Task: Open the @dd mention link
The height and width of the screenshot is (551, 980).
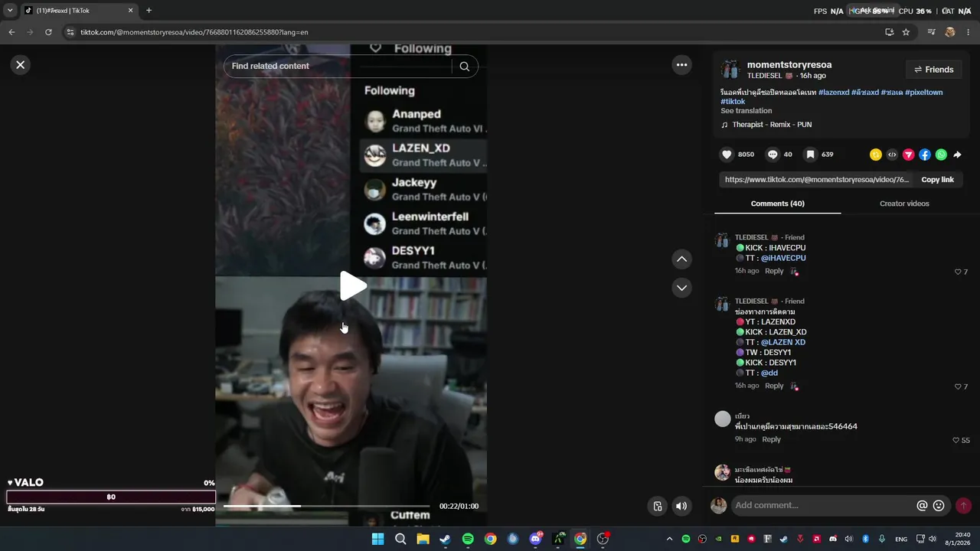Action: click(x=769, y=373)
